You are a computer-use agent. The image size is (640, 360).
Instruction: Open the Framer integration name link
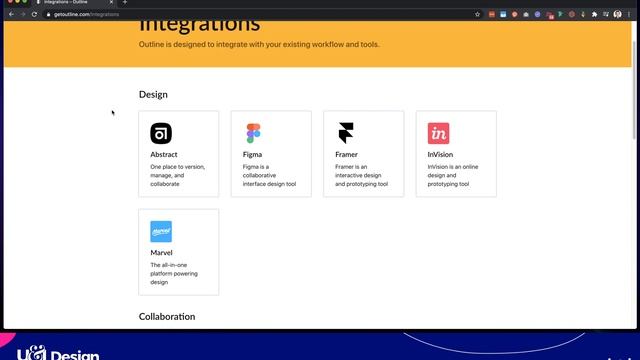click(346, 154)
